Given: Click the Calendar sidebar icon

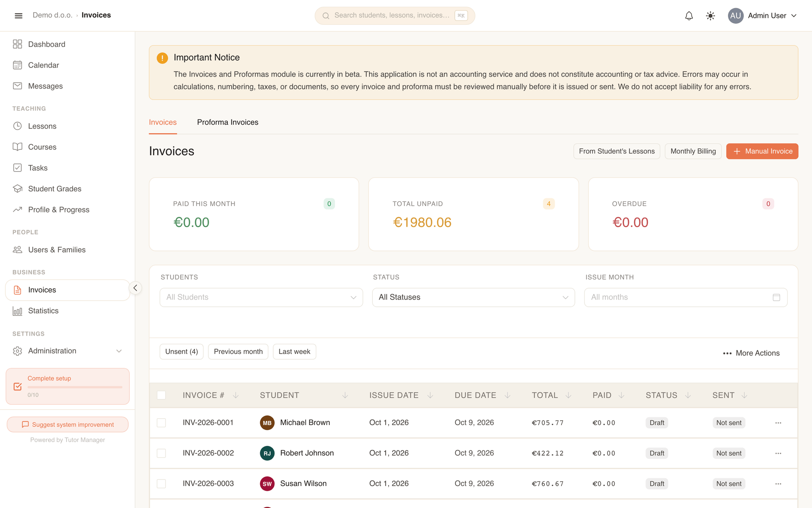Looking at the screenshot, I should pos(17,65).
